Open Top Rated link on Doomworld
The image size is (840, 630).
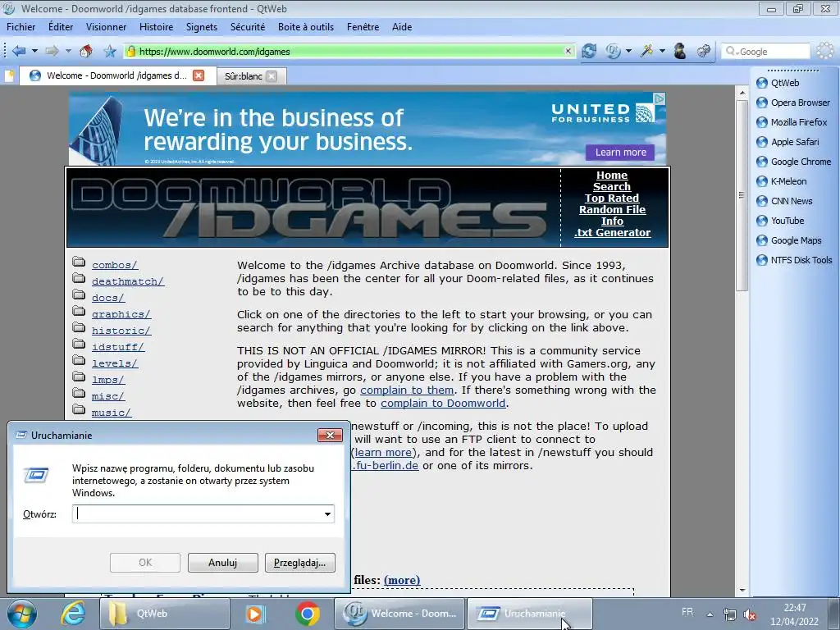[612, 199]
